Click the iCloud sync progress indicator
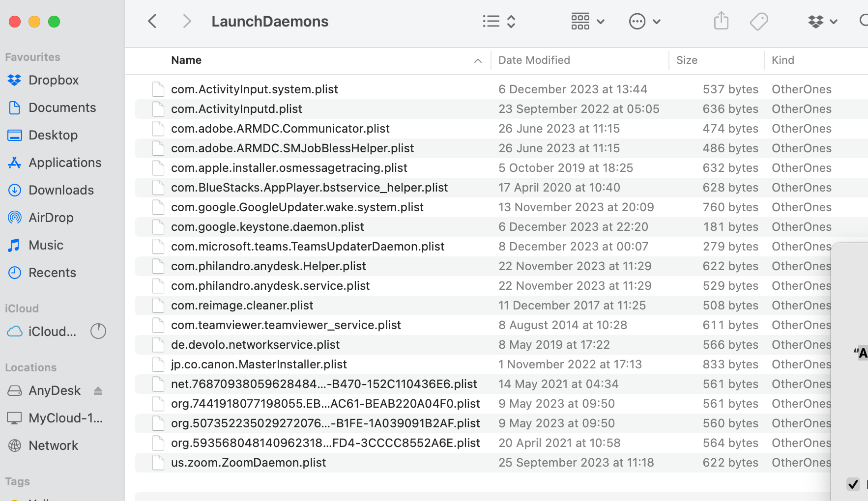This screenshot has height=501, width=868. [x=98, y=331]
